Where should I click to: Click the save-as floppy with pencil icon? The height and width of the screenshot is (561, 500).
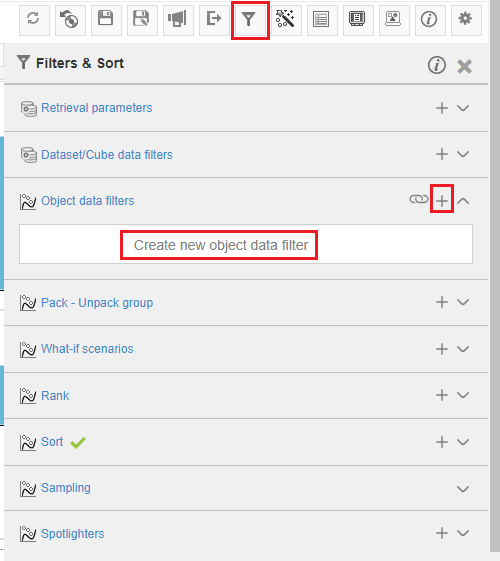pos(142,19)
